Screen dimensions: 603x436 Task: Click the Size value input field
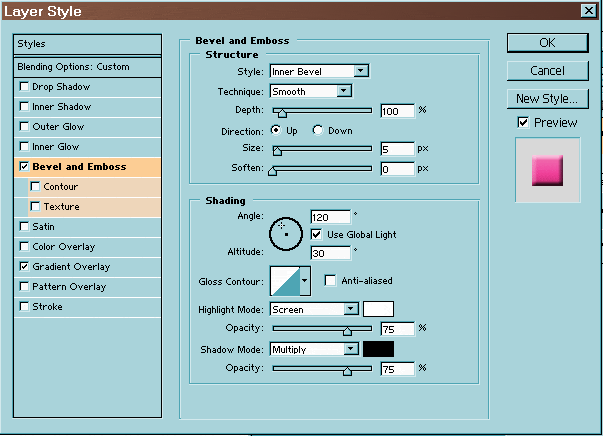tap(396, 149)
